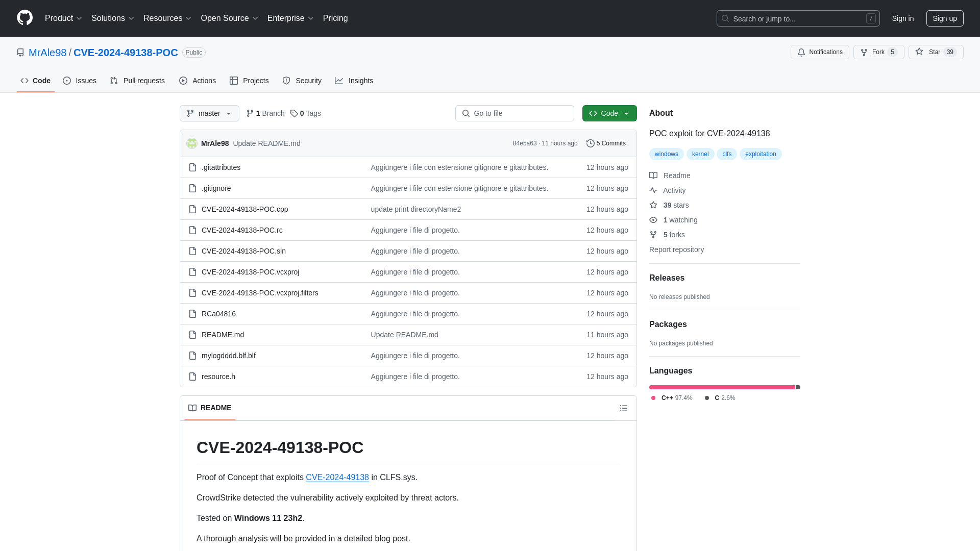The height and width of the screenshot is (551, 980).
Task: Switch to the Actions tab
Action: [x=198, y=81]
